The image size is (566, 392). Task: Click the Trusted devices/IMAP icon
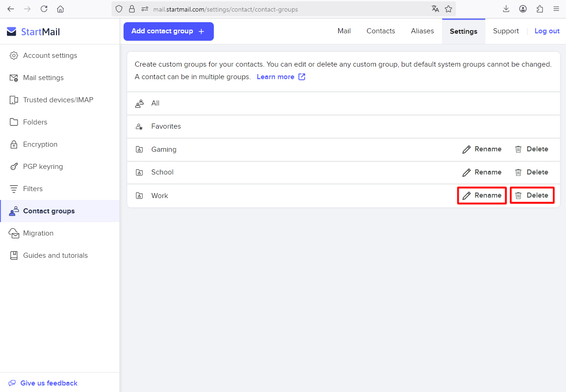[x=14, y=100]
